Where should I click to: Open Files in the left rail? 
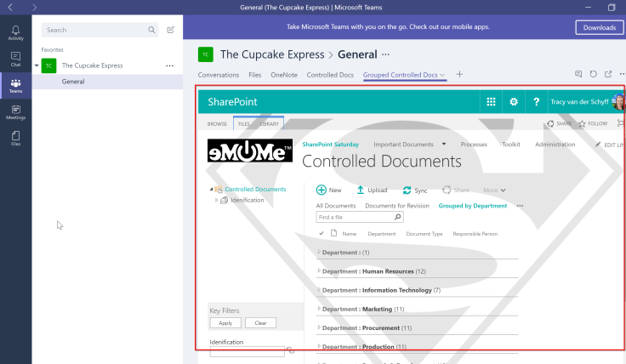(x=15, y=138)
